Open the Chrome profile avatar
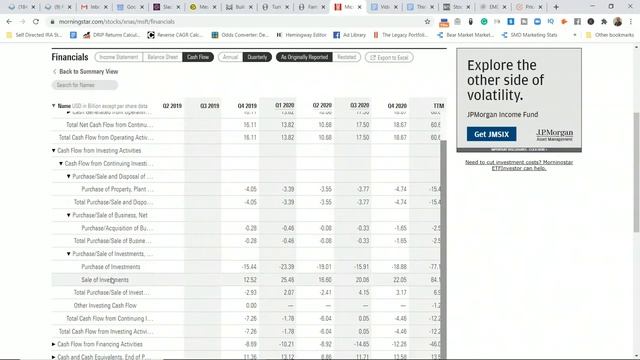 pyautogui.click(x=618, y=22)
